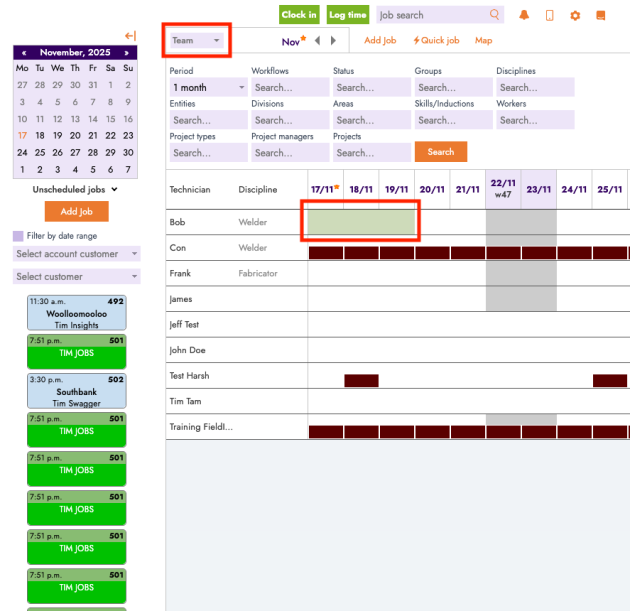This screenshot has height=611, width=630.
Task: Click the Quick job menu item
Action: click(x=436, y=41)
